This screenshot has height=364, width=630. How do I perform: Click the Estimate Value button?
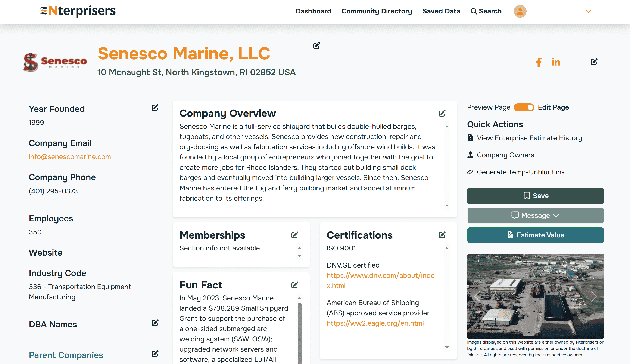[x=535, y=235]
